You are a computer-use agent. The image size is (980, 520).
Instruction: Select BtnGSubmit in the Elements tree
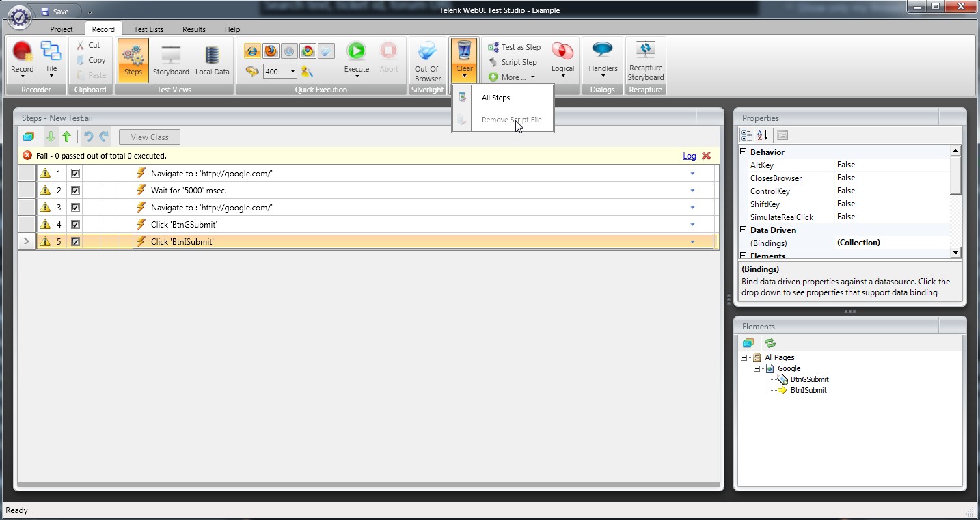pos(809,379)
